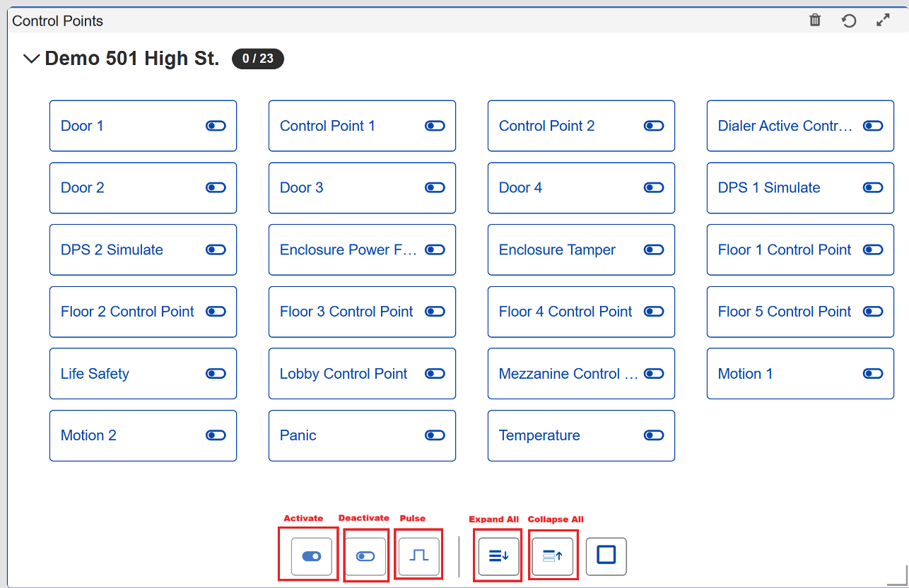Toggle the Motion 1 switch
This screenshot has height=588, width=909.
(873, 374)
